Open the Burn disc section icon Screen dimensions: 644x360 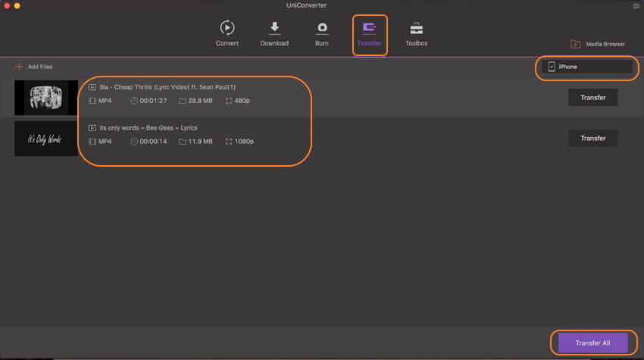coord(322,28)
